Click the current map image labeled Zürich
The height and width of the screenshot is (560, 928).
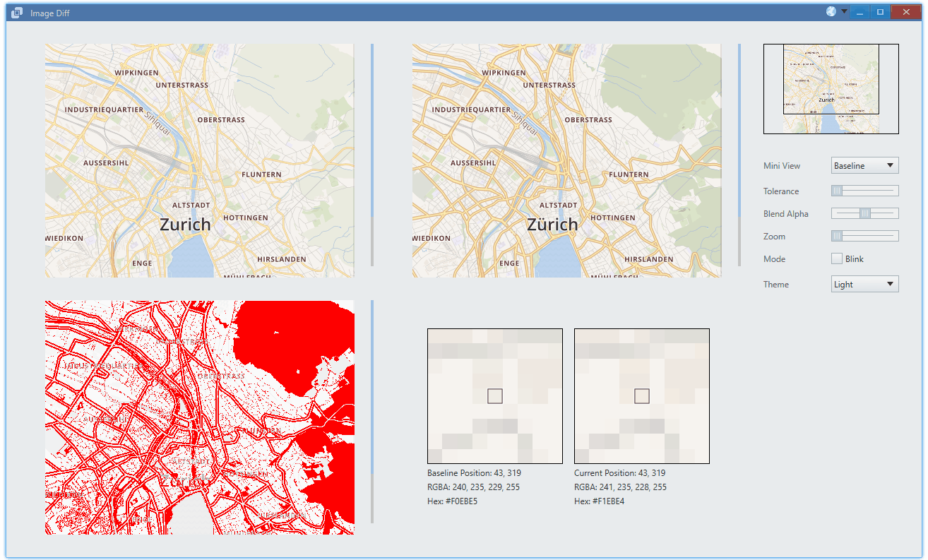(x=567, y=160)
